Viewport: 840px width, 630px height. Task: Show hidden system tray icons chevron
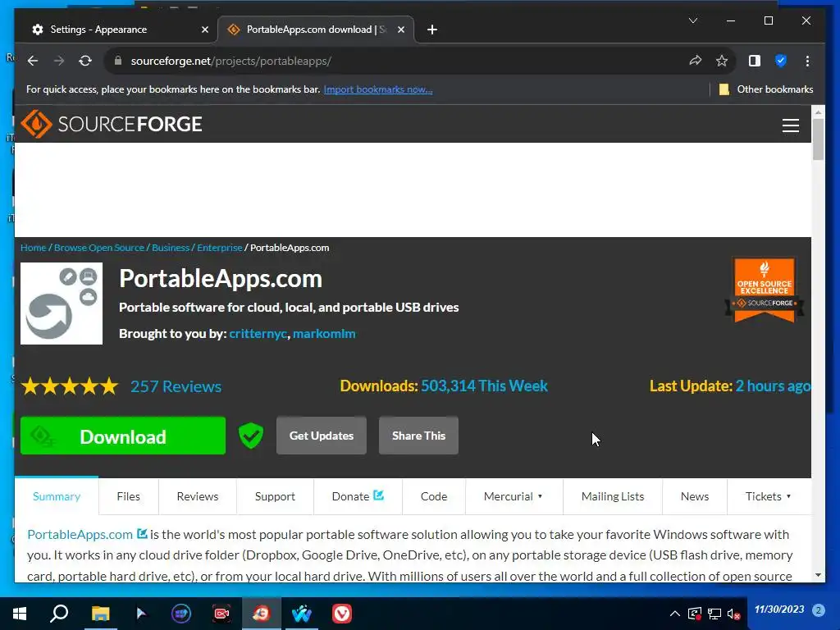click(x=675, y=614)
